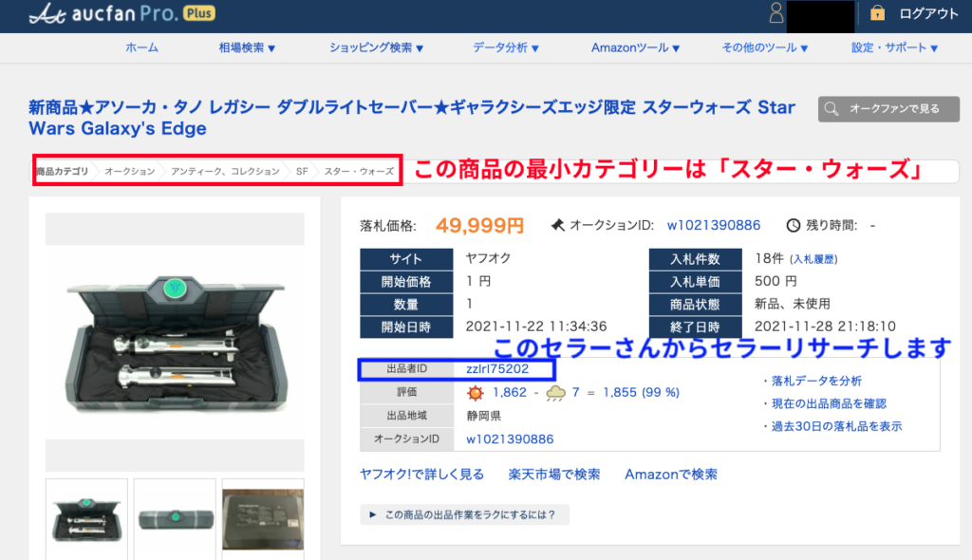Image resolution: width=972 pixels, height=560 pixels.
Task: Click the magnifier icon in オークファンで見る button
Action: (x=832, y=109)
